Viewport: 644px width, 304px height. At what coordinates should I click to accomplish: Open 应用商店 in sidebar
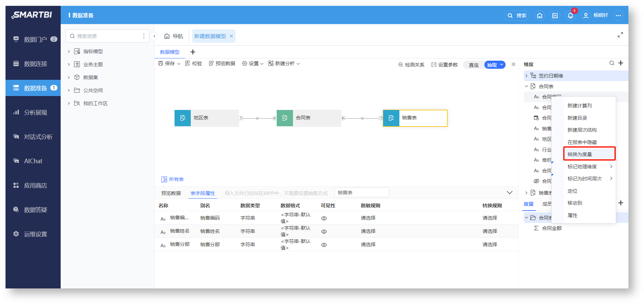tap(33, 185)
